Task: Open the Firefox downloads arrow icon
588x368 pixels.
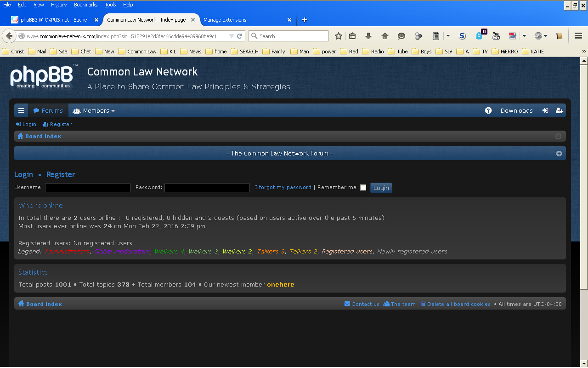Action: (368, 36)
